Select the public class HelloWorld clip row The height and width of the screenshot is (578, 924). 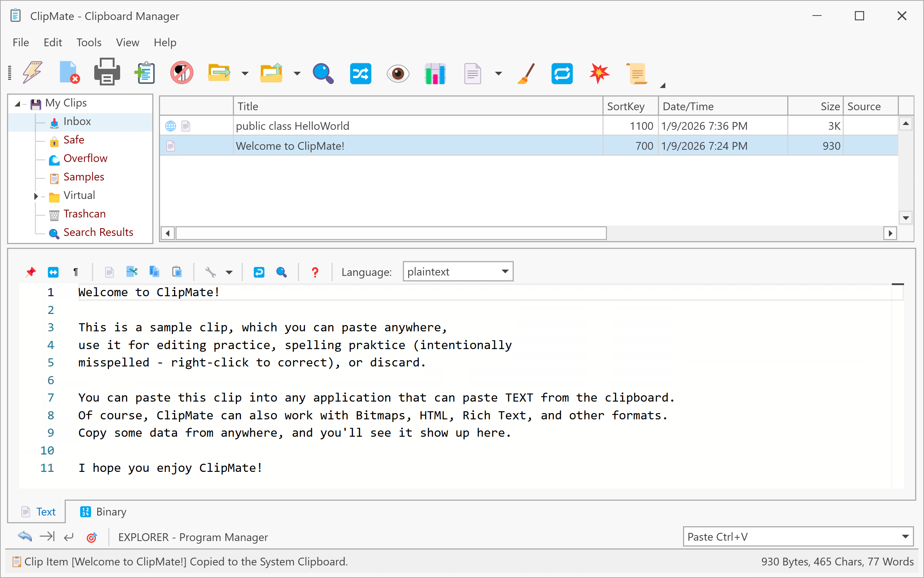point(293,126)
